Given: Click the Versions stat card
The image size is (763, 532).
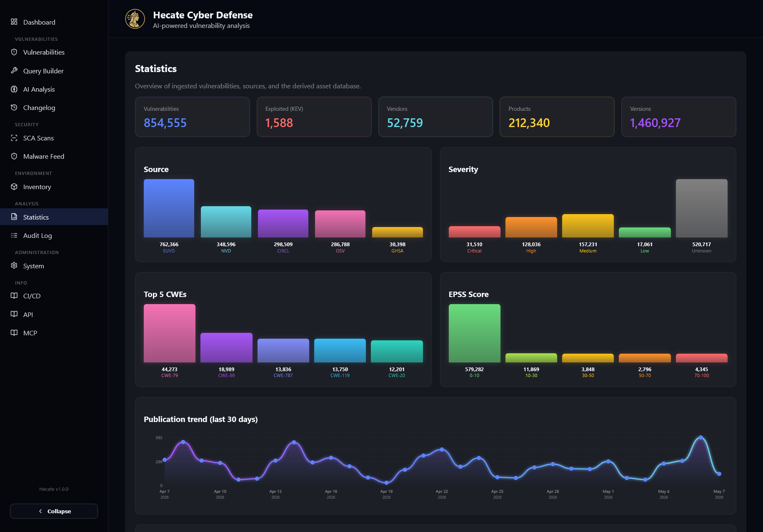Looking at the screenshot, I should pyautogui.click(x=679, y=117).
